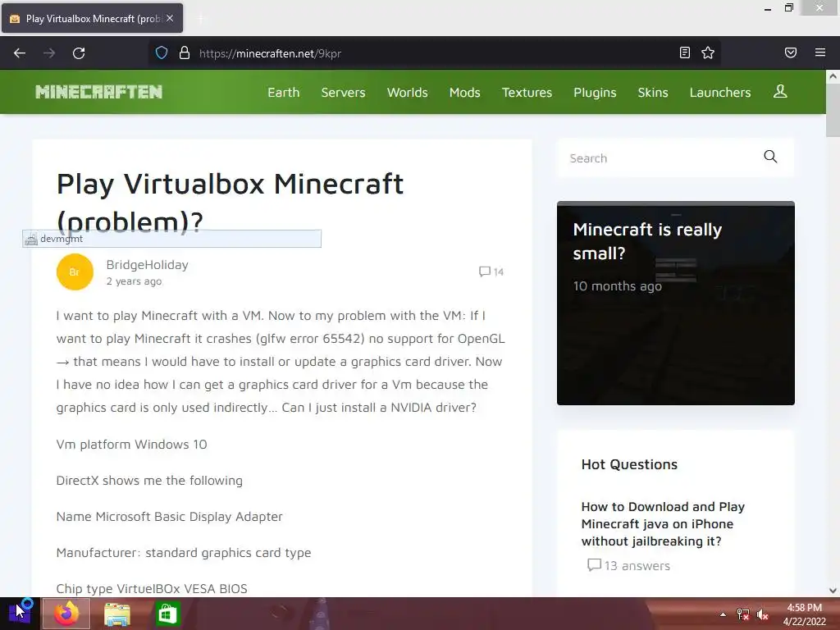The image size is (840, 630).
Task: Click 'Chip type VirtuelBOx VESA BIOS' line
Action: pos(152,589)
